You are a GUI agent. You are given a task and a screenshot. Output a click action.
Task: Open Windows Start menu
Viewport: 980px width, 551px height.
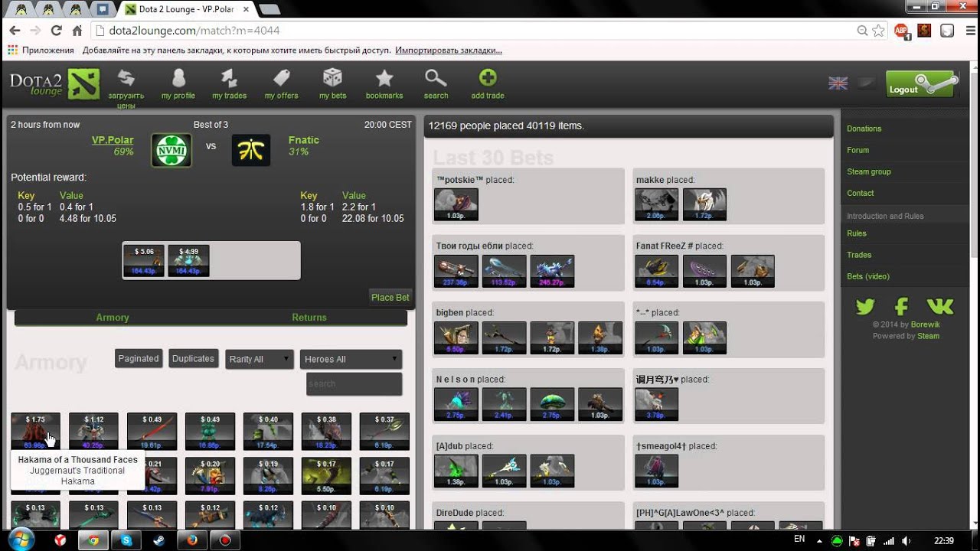21,539
